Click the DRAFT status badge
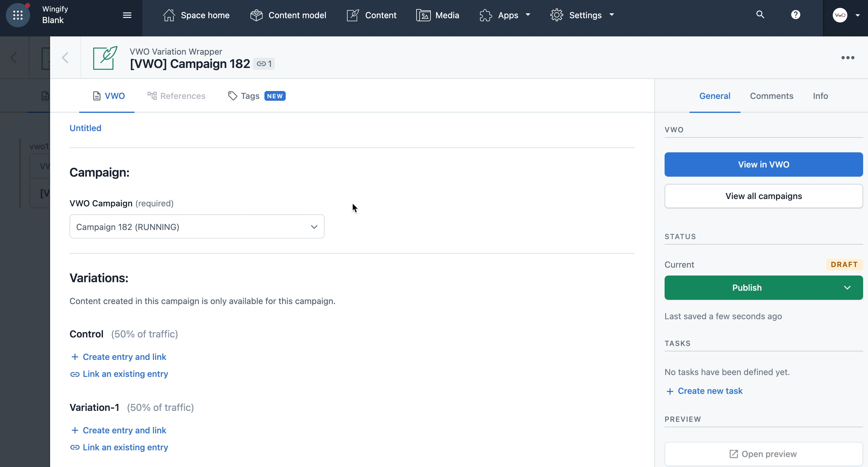 click(x=844, y=264)
